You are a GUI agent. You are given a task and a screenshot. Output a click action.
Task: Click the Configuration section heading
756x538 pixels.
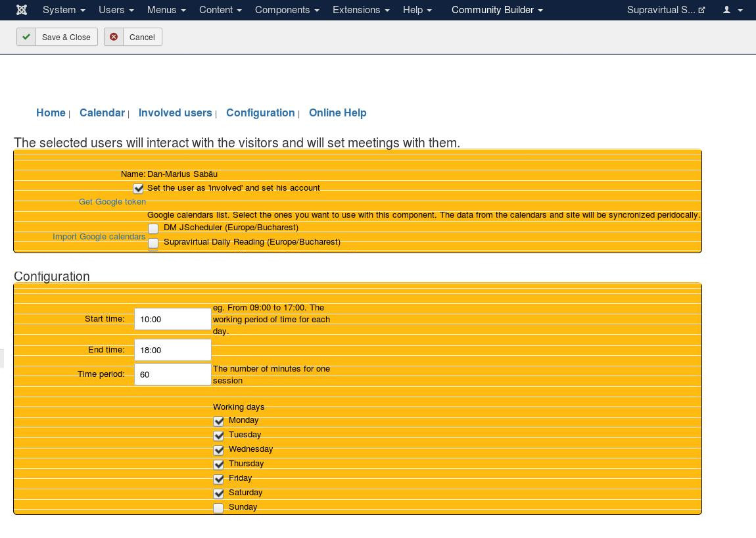pyautogui.click(x=51, y=276)
